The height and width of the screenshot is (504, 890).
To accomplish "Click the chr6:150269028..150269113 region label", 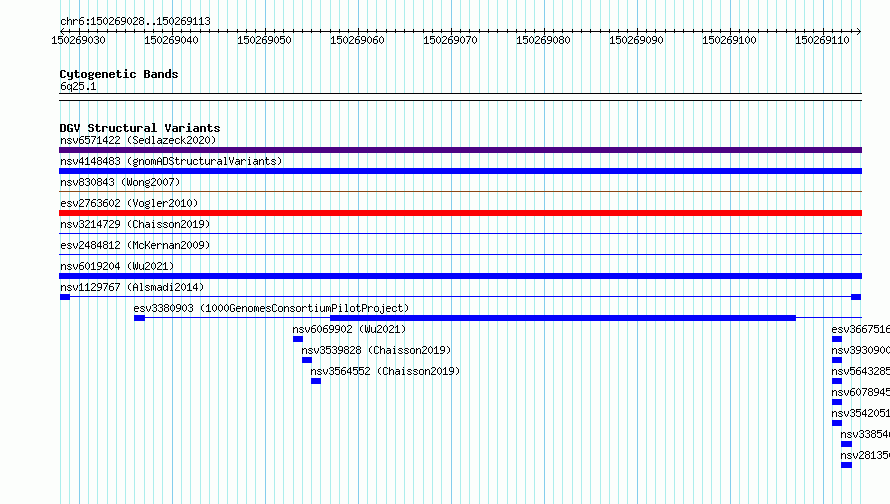I will click(x=135, y=21).
